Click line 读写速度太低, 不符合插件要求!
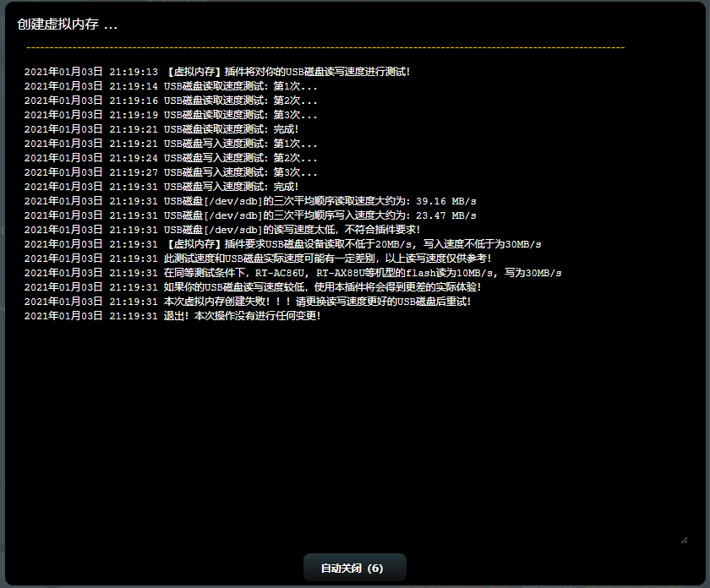The width and height of the screenshot is (710, 588). pos(222,230)
